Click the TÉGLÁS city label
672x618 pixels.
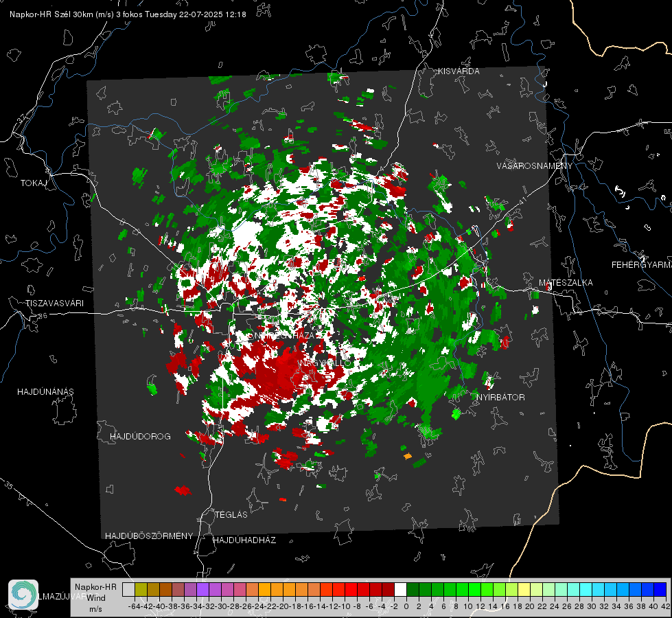(x=231, y=514)
